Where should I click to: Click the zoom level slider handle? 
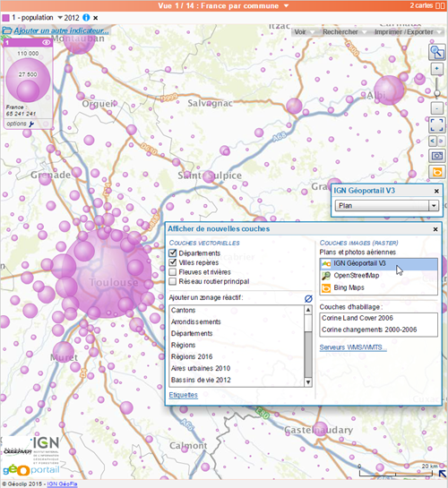click(x=436, y=93)
